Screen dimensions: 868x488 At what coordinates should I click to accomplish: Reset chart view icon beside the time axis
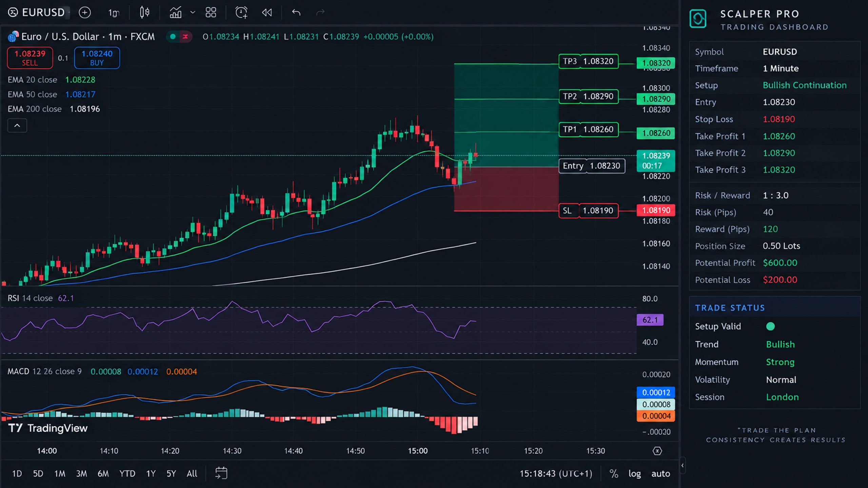pos(657,451)
